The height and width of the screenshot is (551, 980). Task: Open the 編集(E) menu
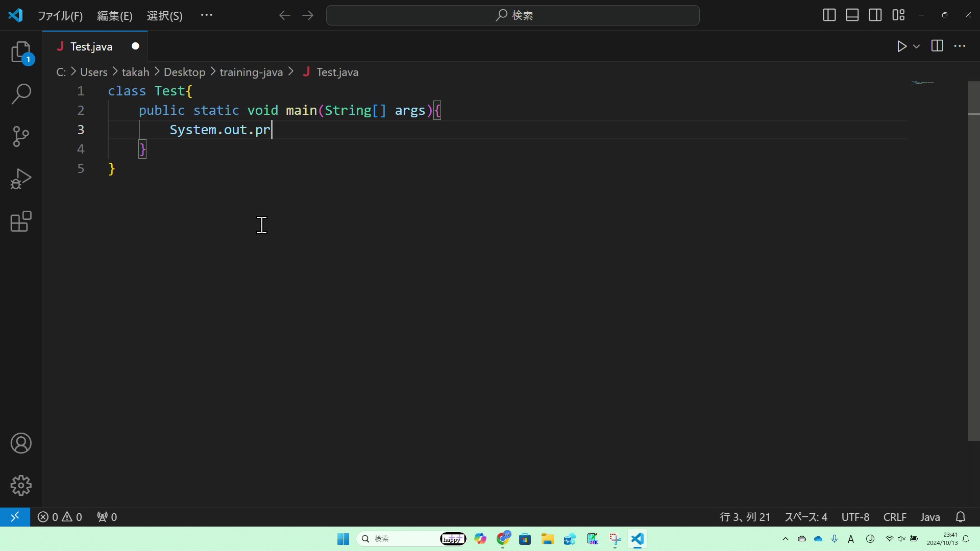click(x=115, y=16)
